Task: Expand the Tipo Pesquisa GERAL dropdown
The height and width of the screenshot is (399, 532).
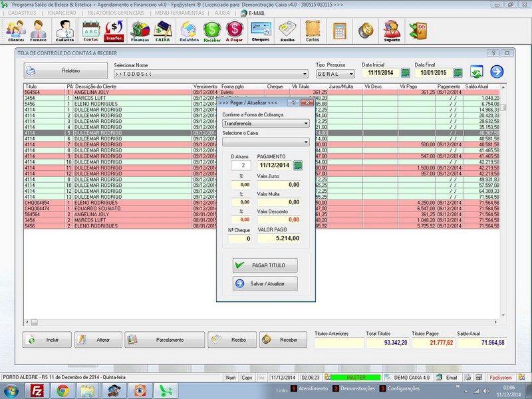Action: (x=351, y=74)
